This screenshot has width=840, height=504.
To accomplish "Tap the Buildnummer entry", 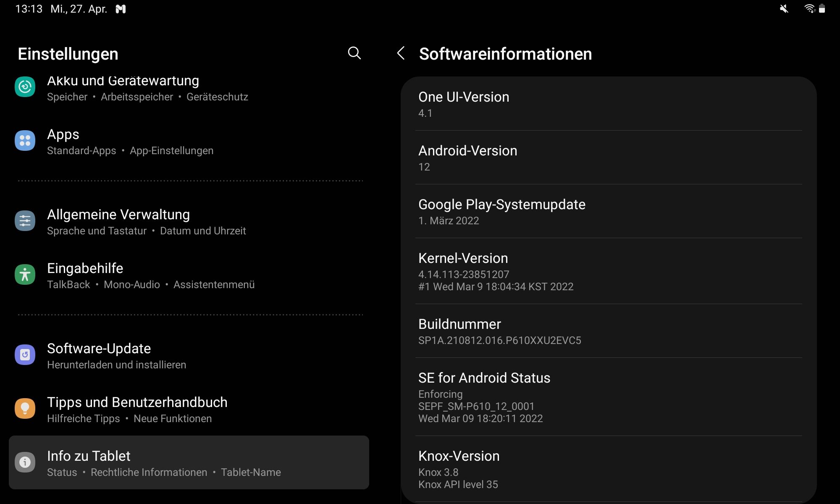I will coord(609,331).
